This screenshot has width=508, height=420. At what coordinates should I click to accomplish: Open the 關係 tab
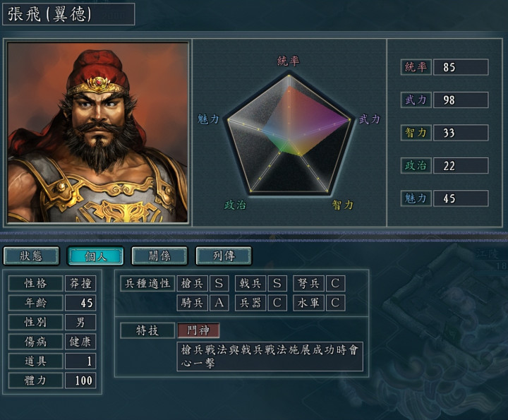click(x=159, y=256)
